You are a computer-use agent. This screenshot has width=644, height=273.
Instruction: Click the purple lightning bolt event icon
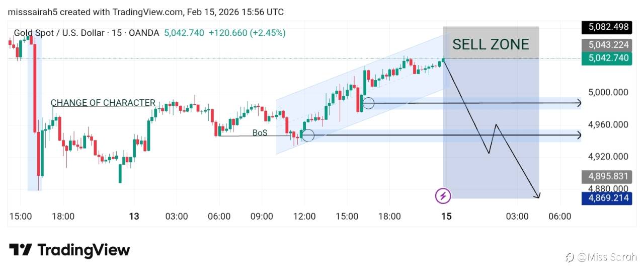coord(443,195)
